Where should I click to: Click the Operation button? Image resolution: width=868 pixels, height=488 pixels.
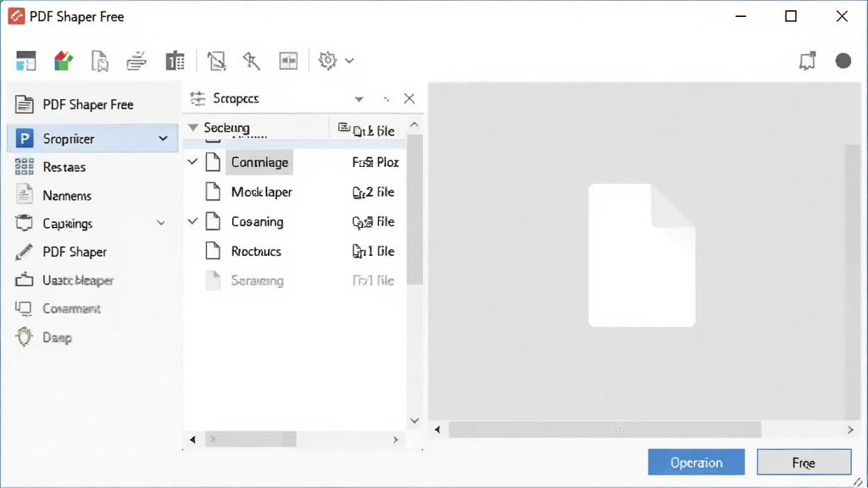pyautogui.click(x=697, y=463)
